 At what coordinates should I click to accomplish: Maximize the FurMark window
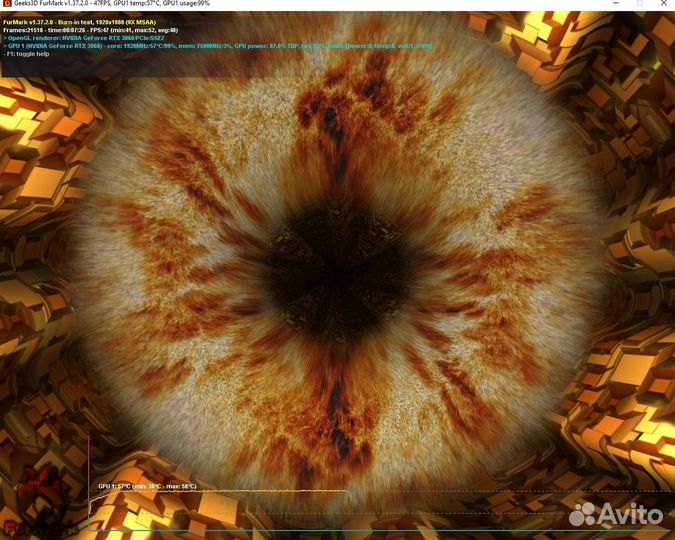coord(640,3)
